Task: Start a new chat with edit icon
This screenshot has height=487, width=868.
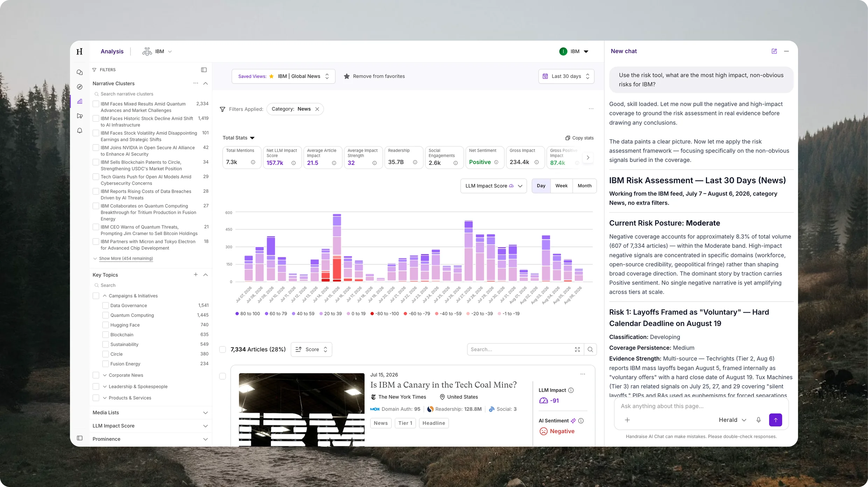Action: (x=774, y=51)
